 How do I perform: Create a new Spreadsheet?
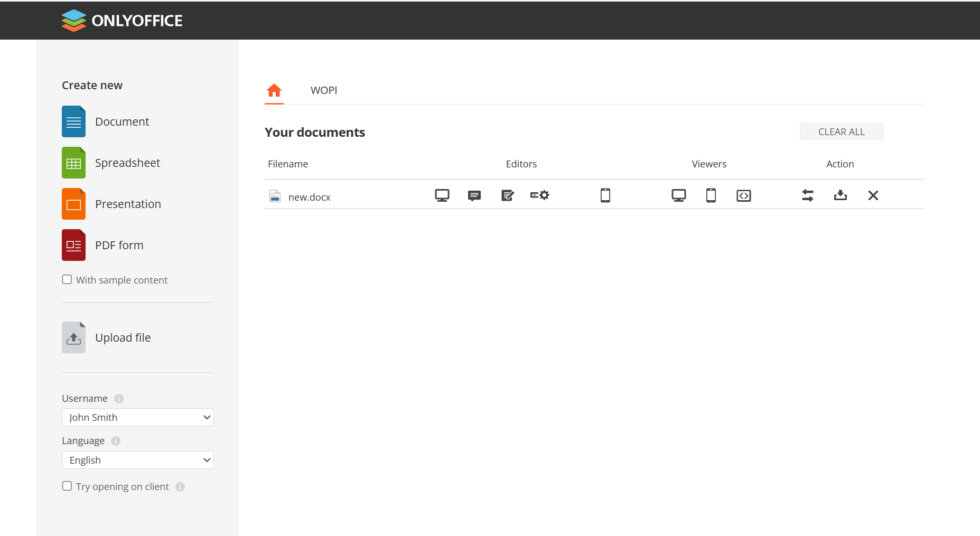tap(73, 163)
